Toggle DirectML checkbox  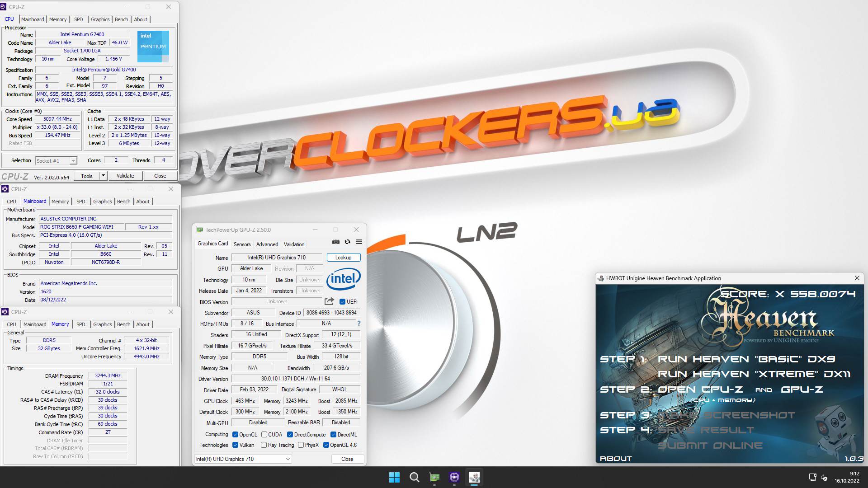coord(333,435)
